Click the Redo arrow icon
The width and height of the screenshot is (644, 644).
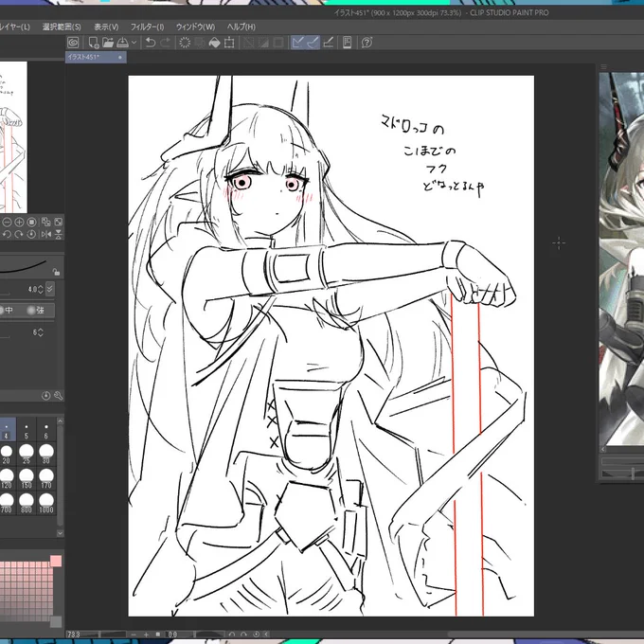tap(165, 43)
